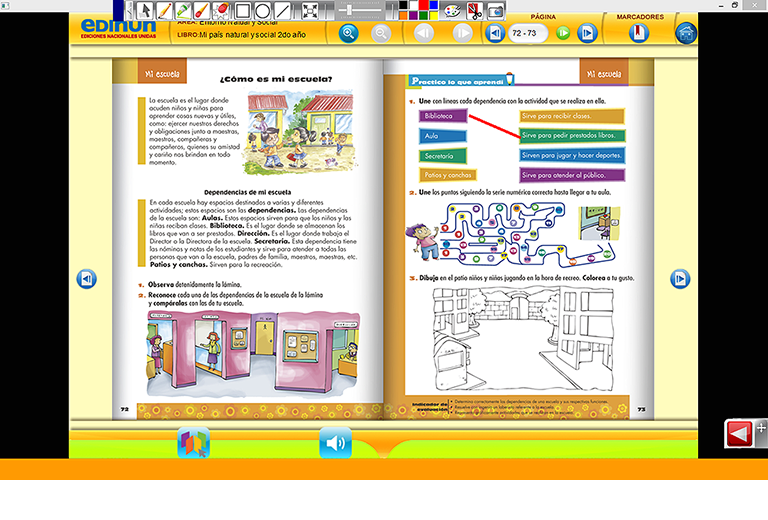Select the circle shape tool
Screen dimensions: 768x520
click(x=262, y=10)
